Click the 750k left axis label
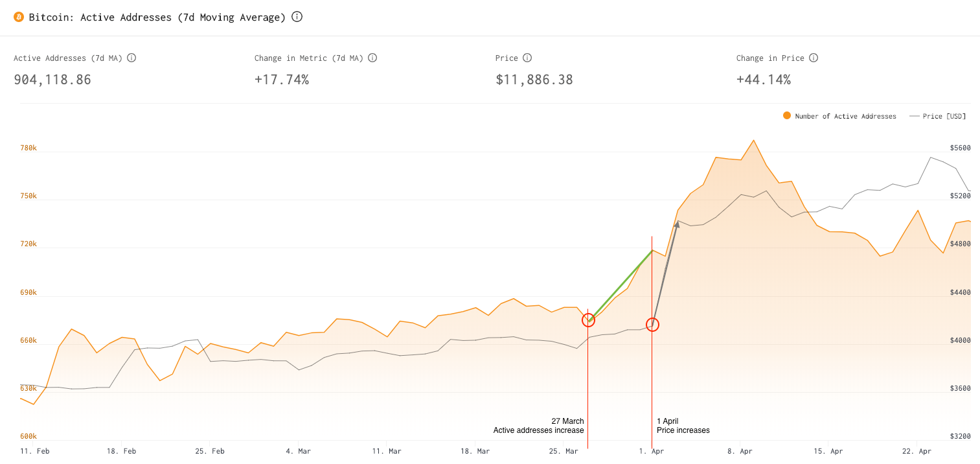Viewport: 980px width, 464px height. click(x=28, y=196)
